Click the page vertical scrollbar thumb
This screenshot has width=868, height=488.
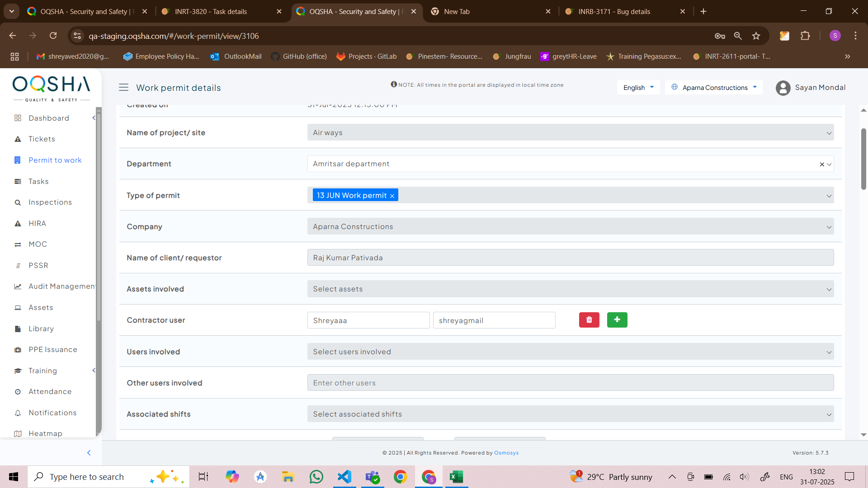pyautogui.click(x=863, y=158)
